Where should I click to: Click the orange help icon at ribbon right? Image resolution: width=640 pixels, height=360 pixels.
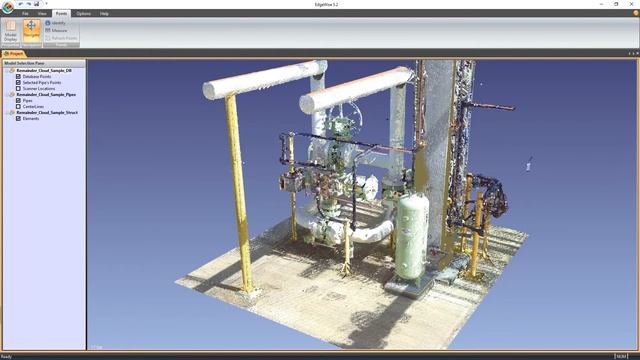[636, 13]
